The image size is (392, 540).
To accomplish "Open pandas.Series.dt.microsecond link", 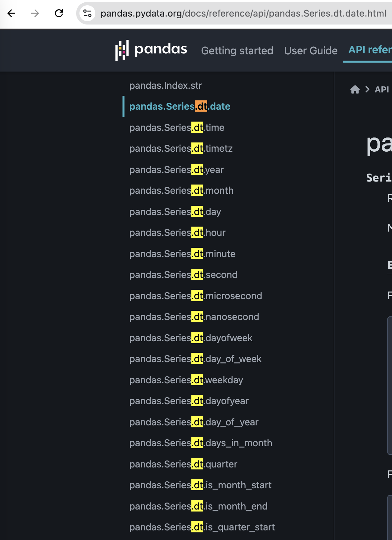I will pos(196,296).
